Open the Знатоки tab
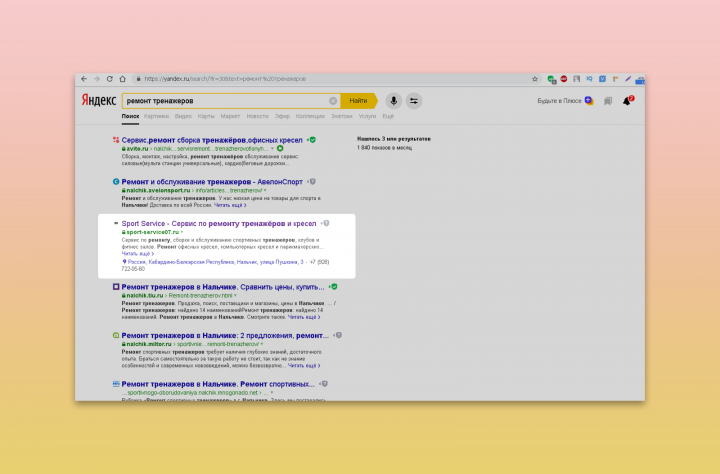The image size is (720, 474). click(342, 116)
